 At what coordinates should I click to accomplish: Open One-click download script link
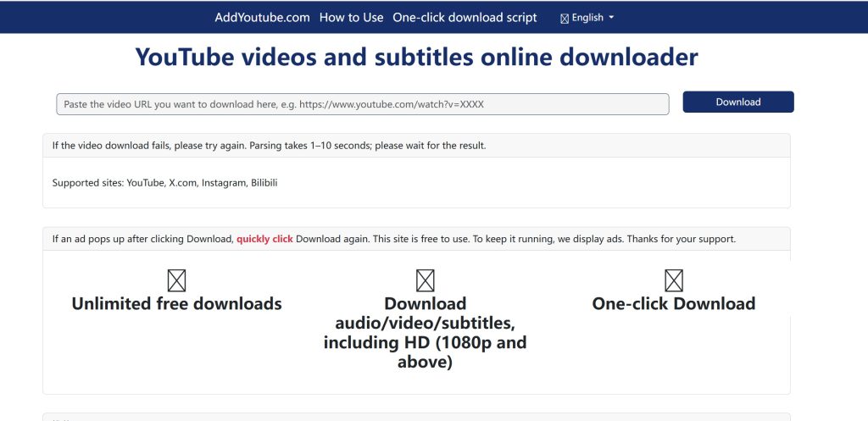pyautogui.click(x=465, y=17)
